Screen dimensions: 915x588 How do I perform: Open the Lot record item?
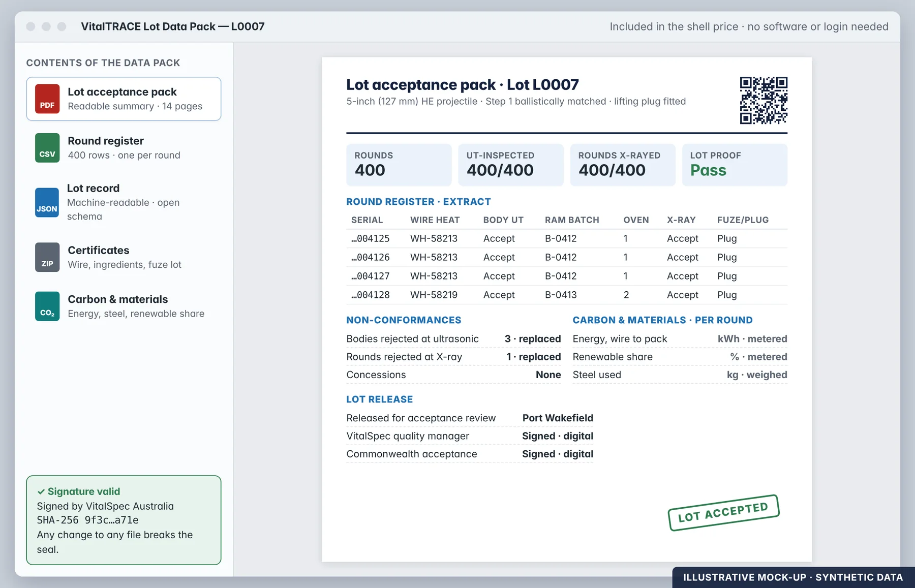pos(124,202)
